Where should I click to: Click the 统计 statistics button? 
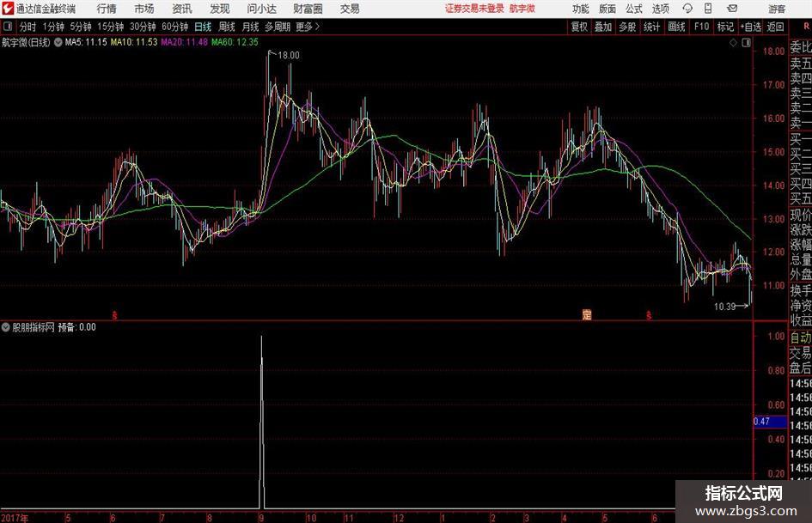click(651, 27)
